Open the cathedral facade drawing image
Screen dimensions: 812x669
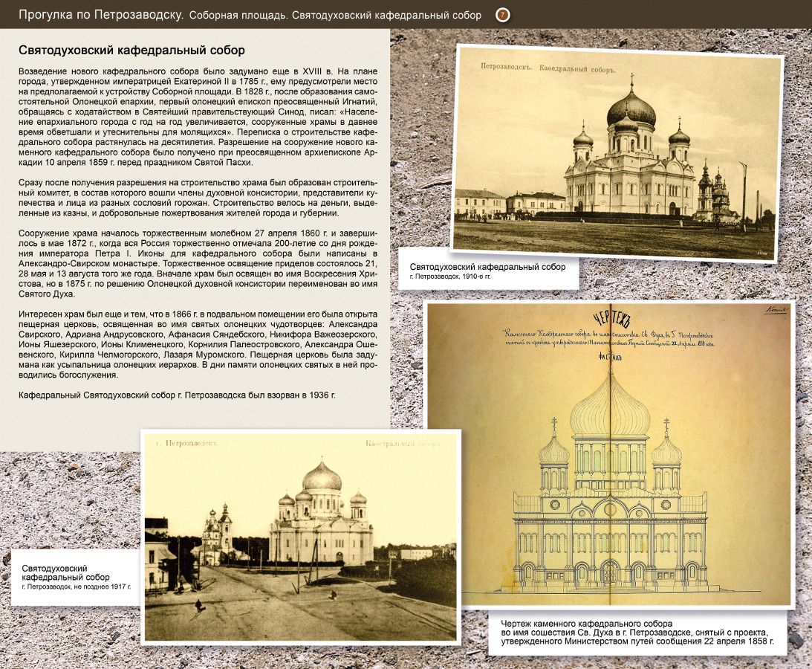pyautogui.click(x=611, y=453)
